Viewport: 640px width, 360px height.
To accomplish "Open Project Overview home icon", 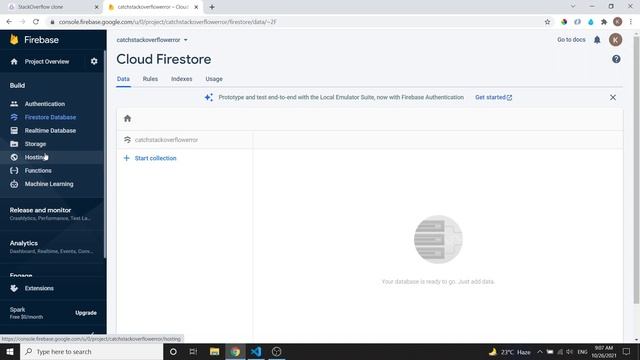I will 14,62.
